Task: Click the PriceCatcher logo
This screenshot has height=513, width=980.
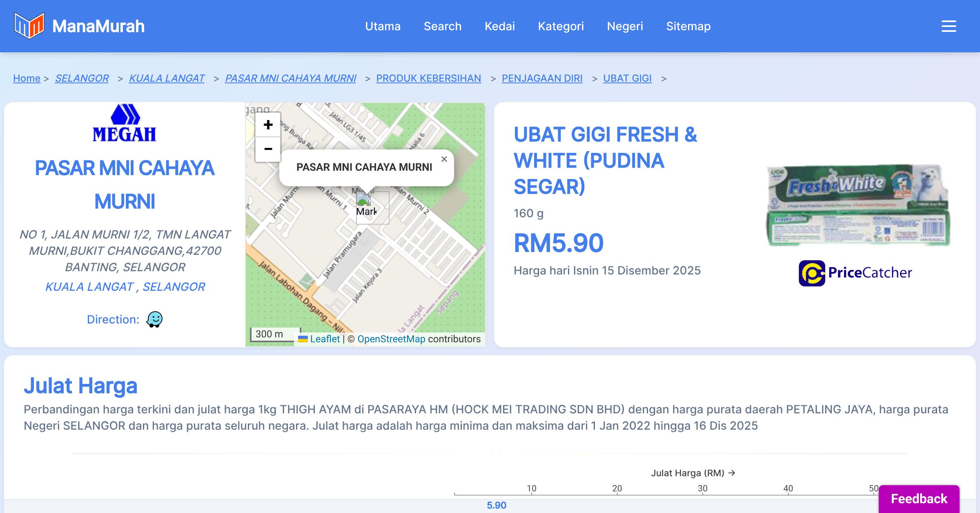Action: click(x=855, y=273)
